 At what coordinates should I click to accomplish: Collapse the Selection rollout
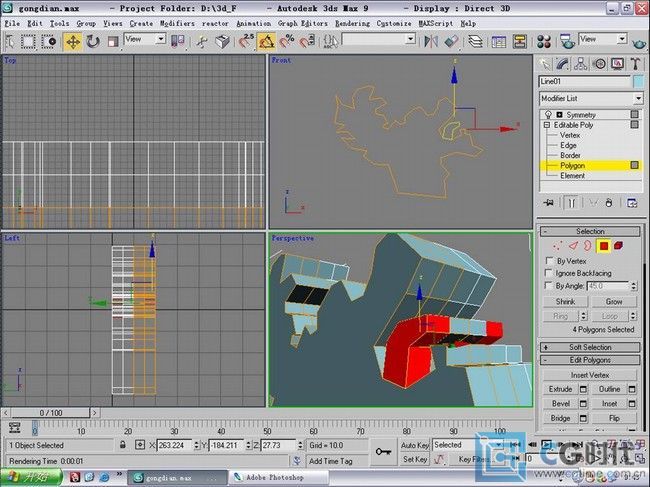tap(590, 231)
